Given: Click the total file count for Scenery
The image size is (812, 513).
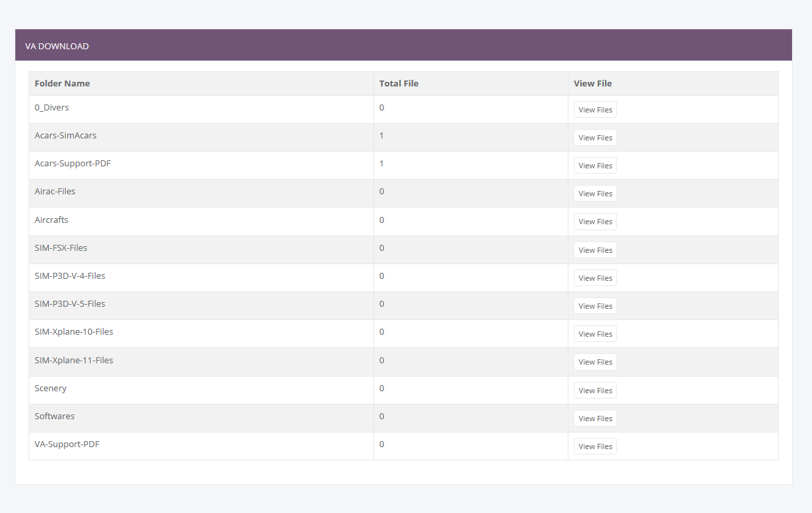Looking at the screenshot, I should [x=381, y=388].
